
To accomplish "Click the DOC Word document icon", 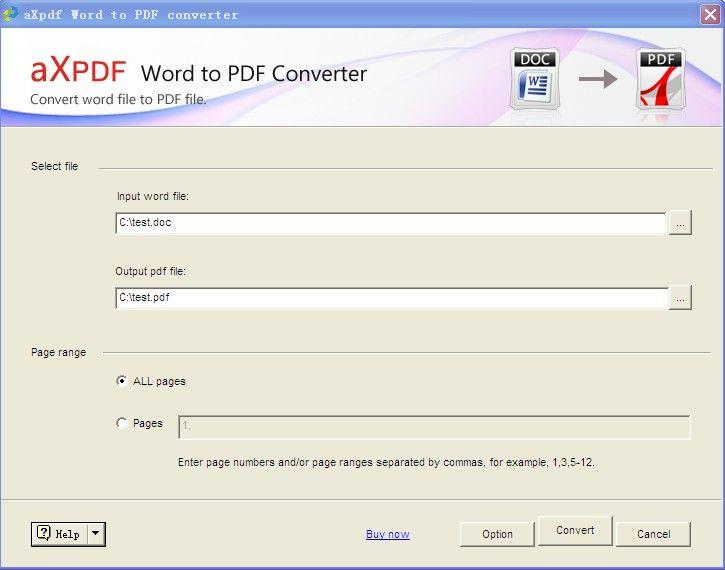I will tap(532, 78).
